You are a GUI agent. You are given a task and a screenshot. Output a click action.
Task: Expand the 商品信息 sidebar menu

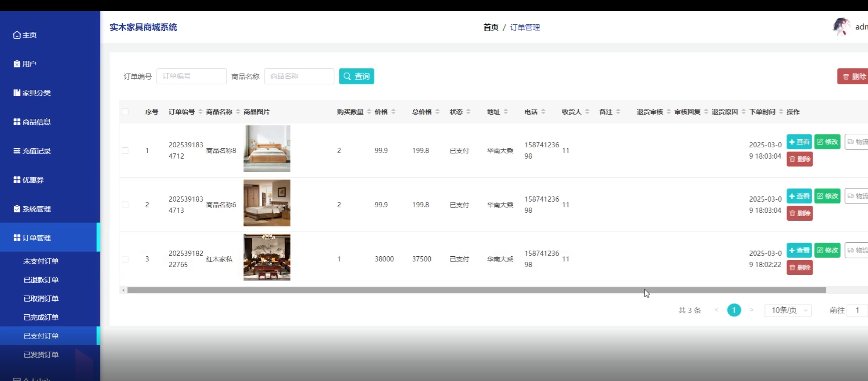[x=37, y=122]
